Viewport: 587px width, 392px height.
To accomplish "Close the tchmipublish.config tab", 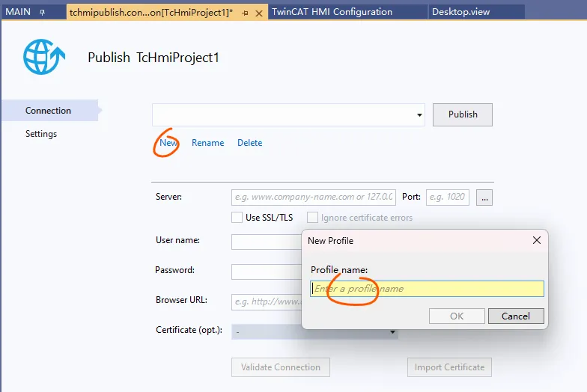I will 259,13.
